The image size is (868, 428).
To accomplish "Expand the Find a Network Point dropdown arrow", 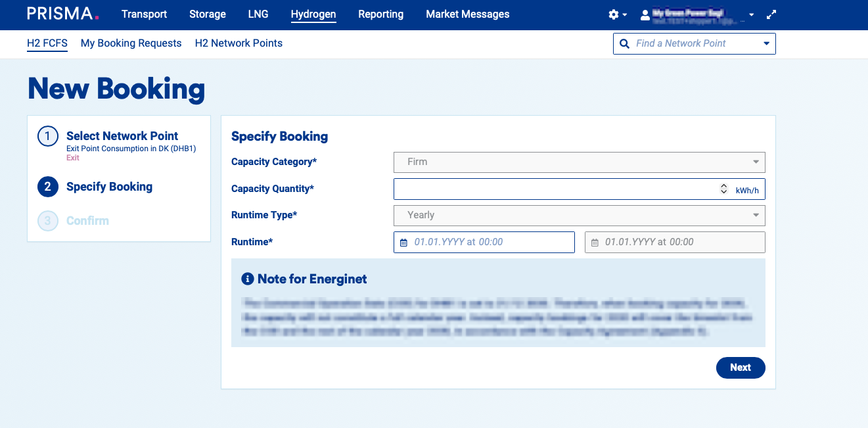I will pos(765,43).
